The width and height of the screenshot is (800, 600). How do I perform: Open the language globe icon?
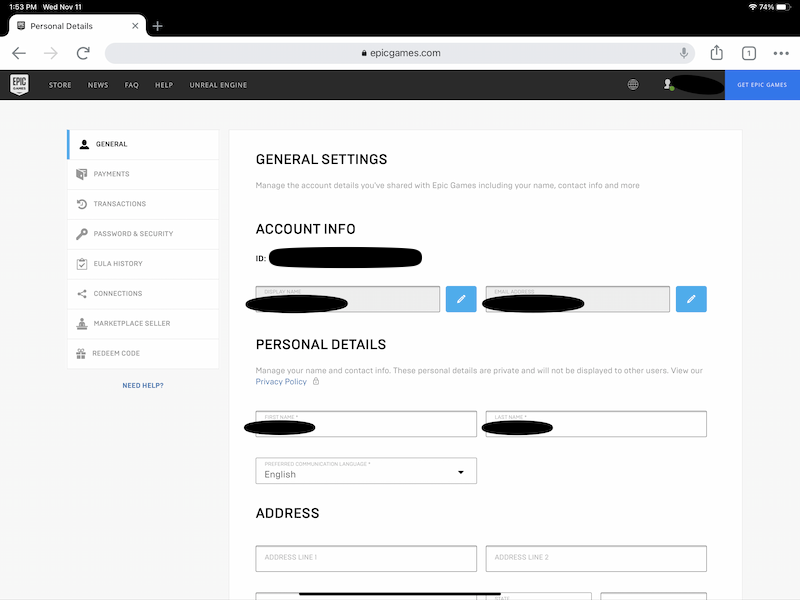coord(633,85)
